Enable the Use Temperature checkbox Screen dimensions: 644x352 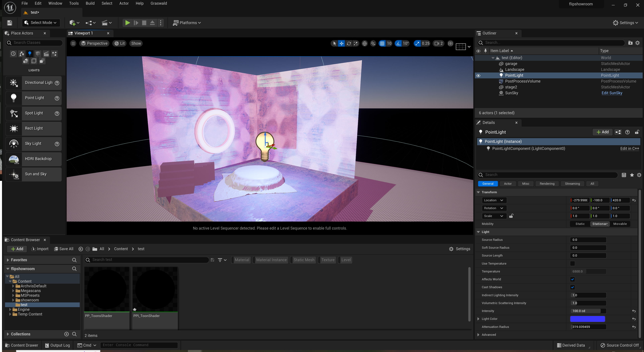point(572,263)
